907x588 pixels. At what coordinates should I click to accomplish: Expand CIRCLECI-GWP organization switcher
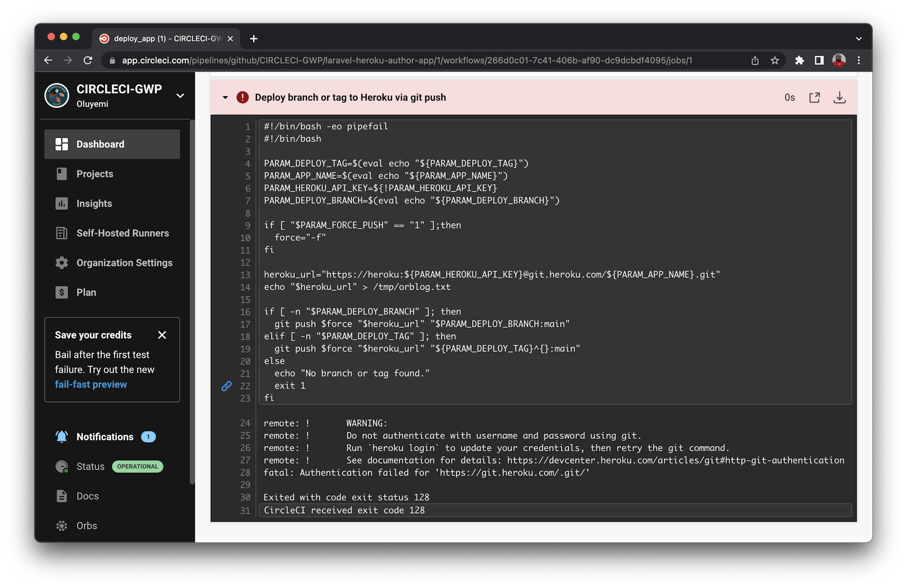[180, 96]
